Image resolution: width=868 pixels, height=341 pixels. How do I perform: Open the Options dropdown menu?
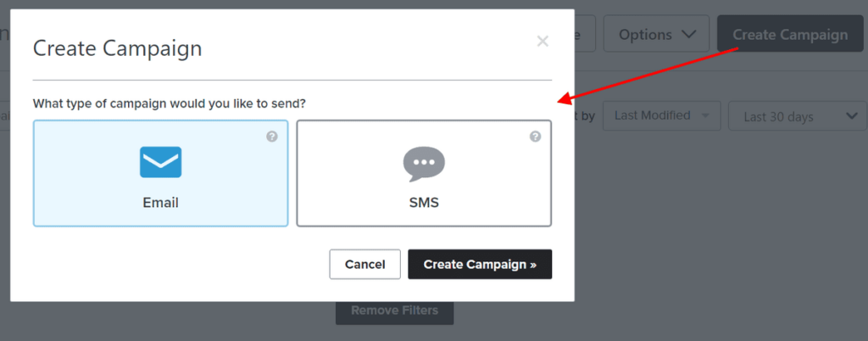[x=657, y=34]
